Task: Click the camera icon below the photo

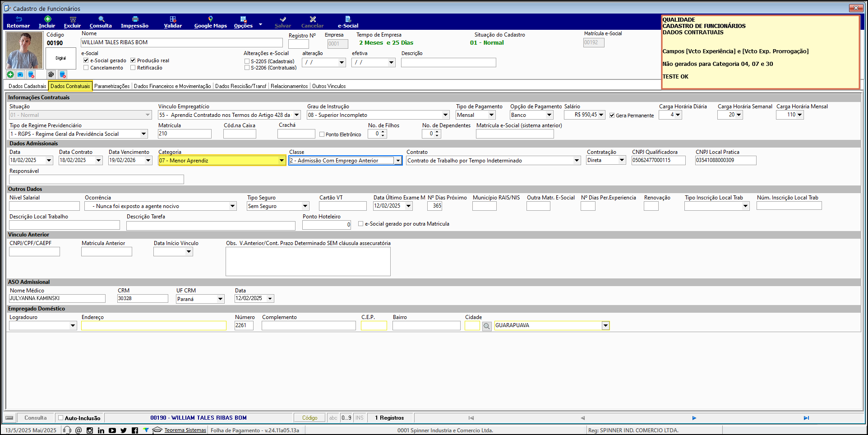Action: pos(20,74)
